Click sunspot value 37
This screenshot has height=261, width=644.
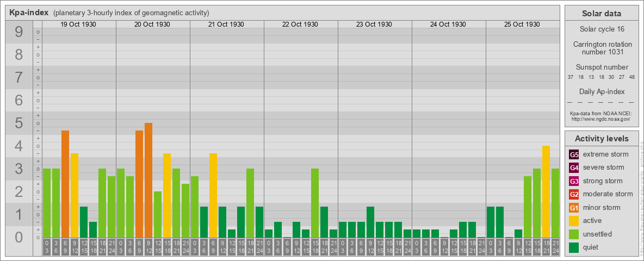point(571,77)
